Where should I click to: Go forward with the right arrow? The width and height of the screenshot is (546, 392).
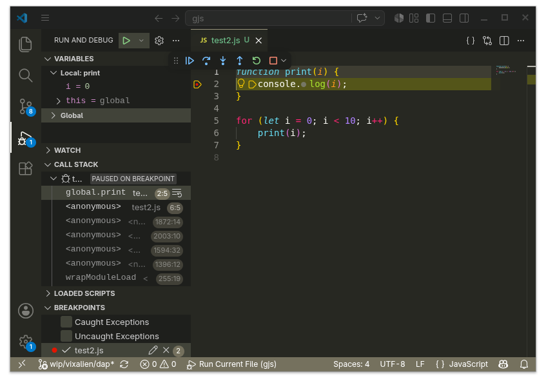point(175,18)
